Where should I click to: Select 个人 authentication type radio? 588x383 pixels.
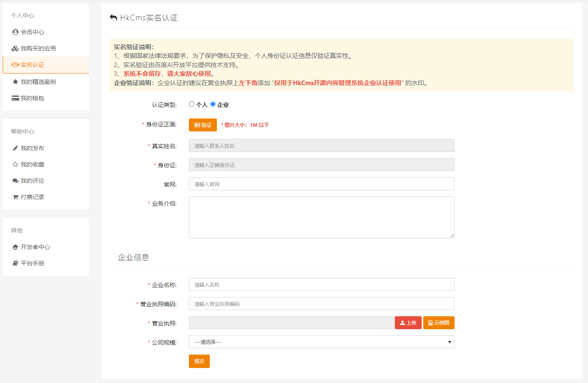click(191, 104)
